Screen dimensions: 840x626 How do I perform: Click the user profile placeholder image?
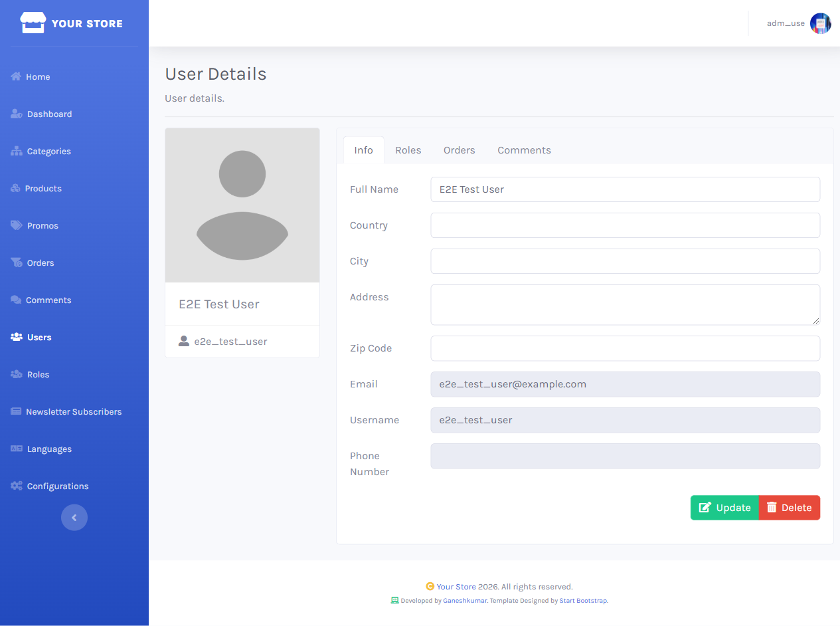(x=242, y=205)
